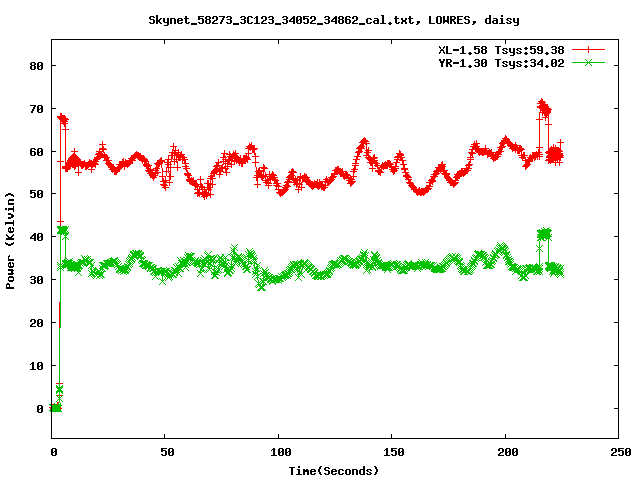
Task: Click the green YR spike near 215 seconds
Action: pos(544,234)
